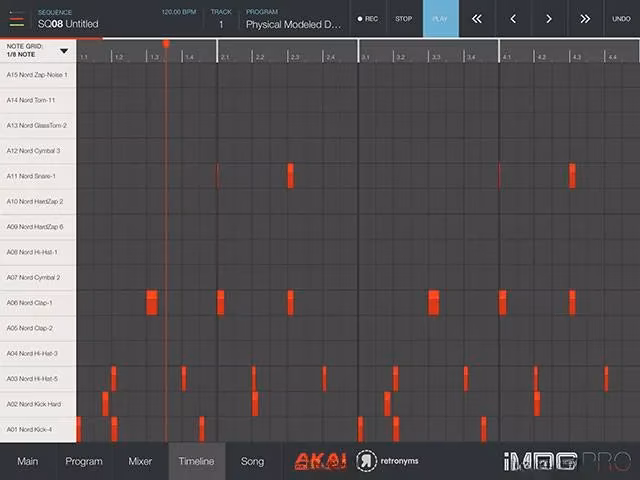
Task: Toggle the PLAY button
Action: (440, 19)
